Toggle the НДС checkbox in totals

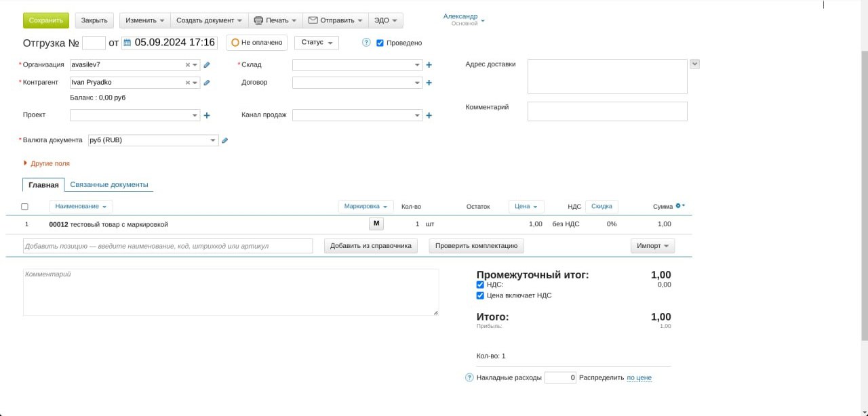click(480, 285)
